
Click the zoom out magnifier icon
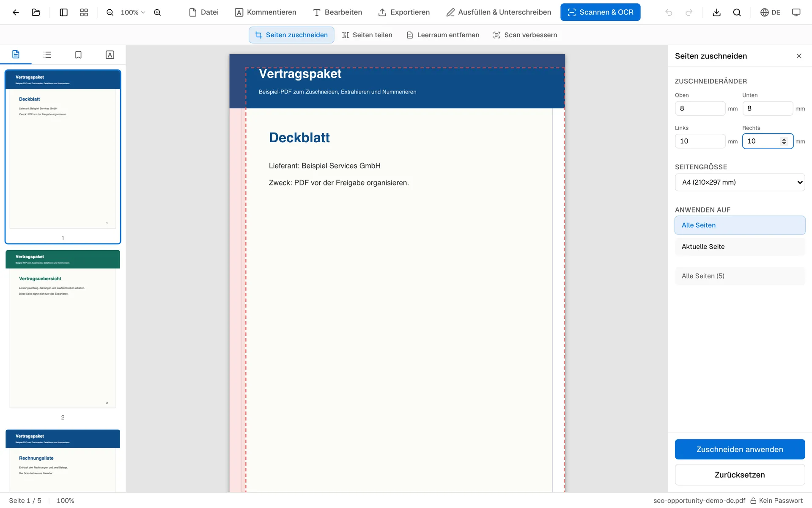point(110,12)
